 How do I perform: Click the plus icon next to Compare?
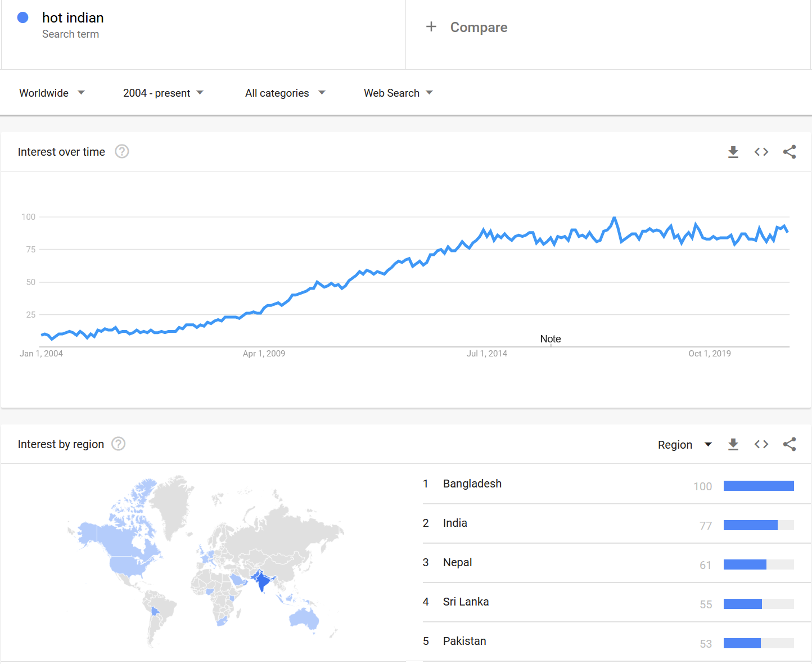(431, 27)
